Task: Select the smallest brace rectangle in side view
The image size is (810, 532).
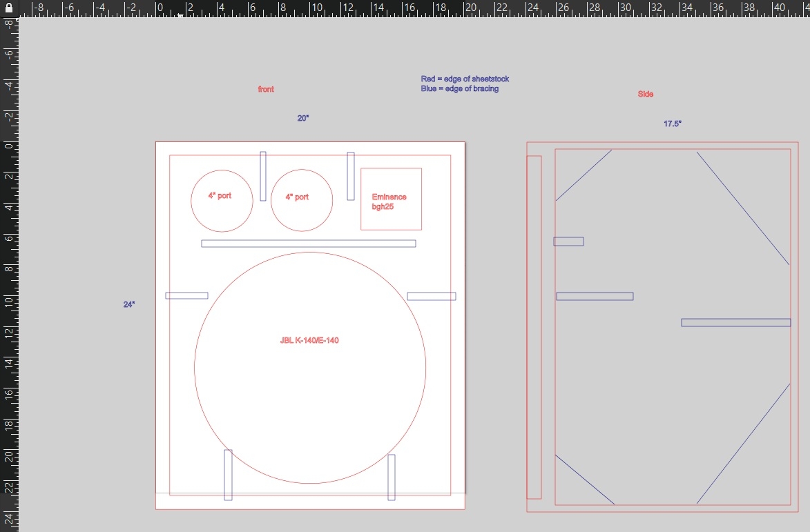Action: point(569,242)
